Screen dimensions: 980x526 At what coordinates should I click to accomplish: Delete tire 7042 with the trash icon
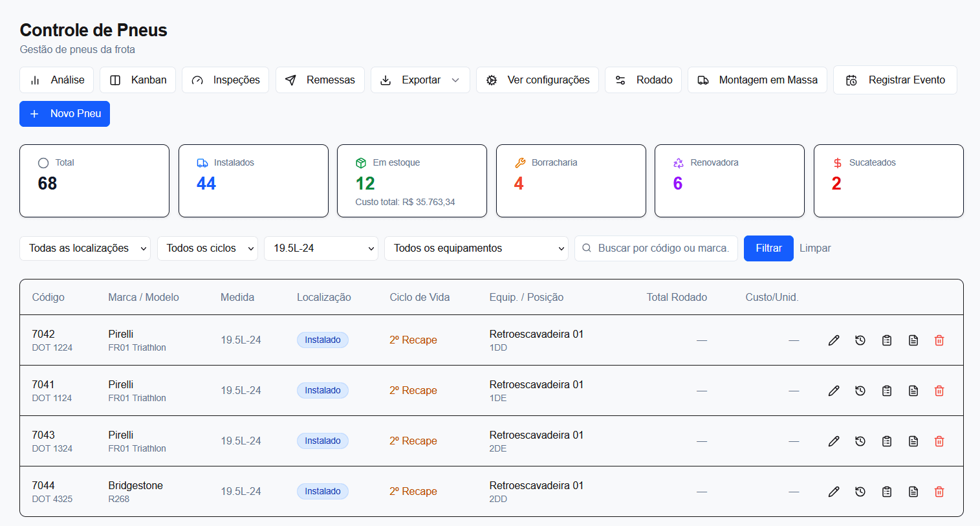tap(939, 340)
